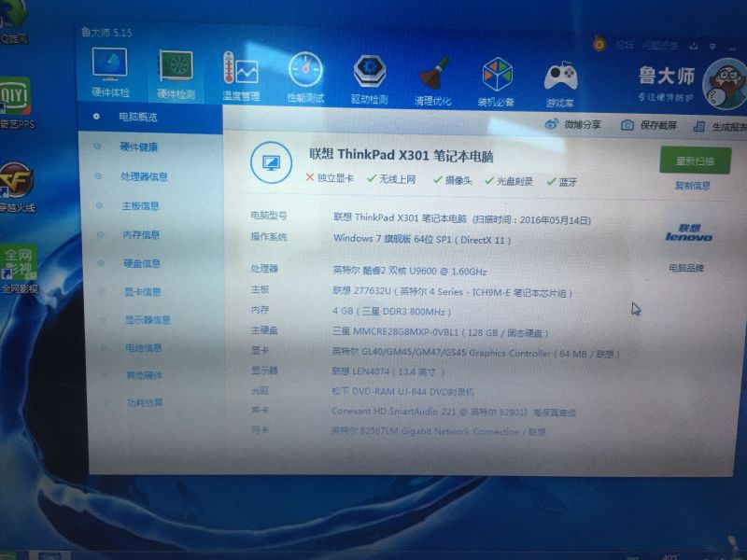Screen dimensions: 747x560
Task: Click the graphics value GL40/GM45/GM47/GS45
Action: pyautogui.click(x=476, y=354)
